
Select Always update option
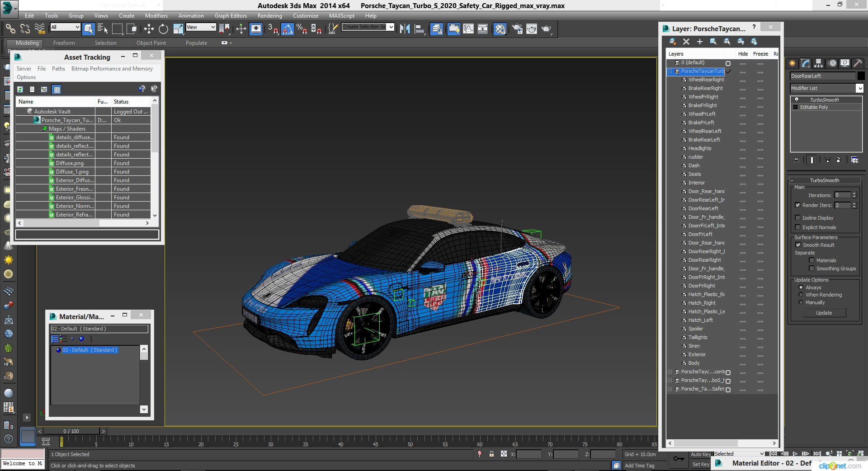pos(801,287)
